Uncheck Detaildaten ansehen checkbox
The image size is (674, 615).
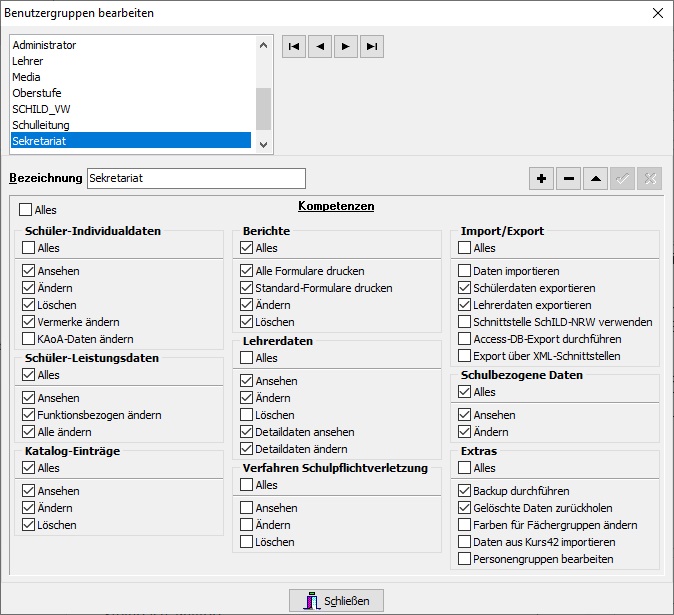[246, 431]
